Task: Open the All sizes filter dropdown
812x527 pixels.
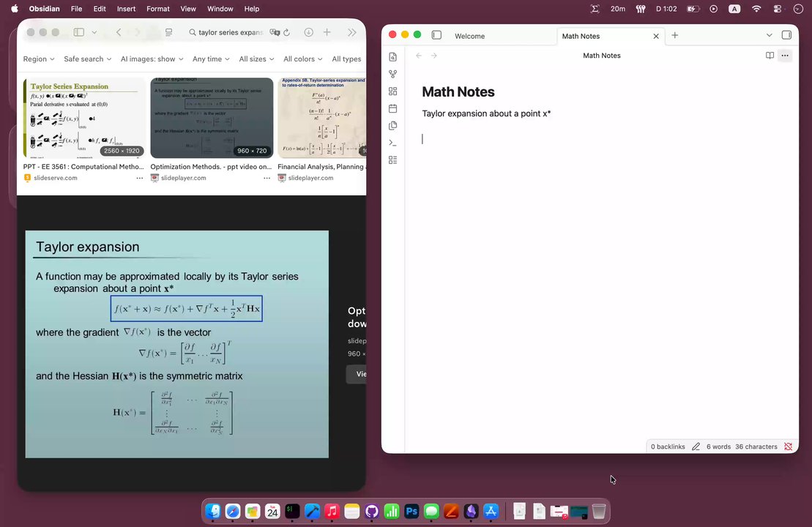Action: pos(256,59)
